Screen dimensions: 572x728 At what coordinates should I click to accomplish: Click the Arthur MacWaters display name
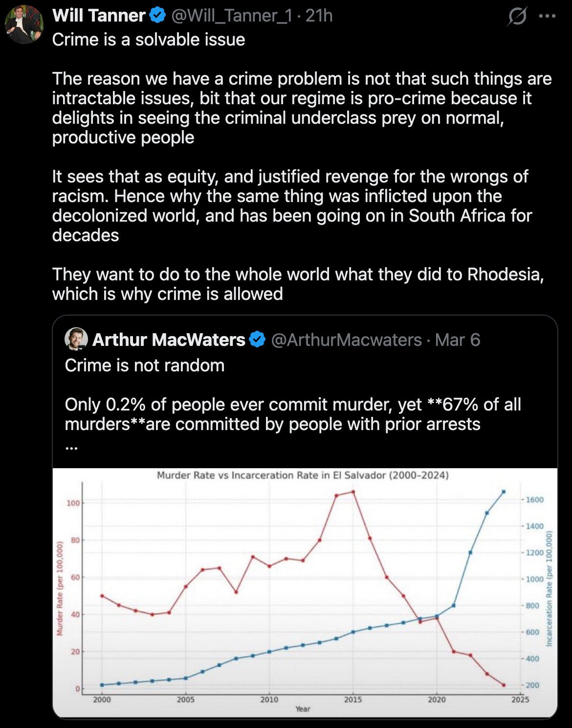(x=169, y=340)
